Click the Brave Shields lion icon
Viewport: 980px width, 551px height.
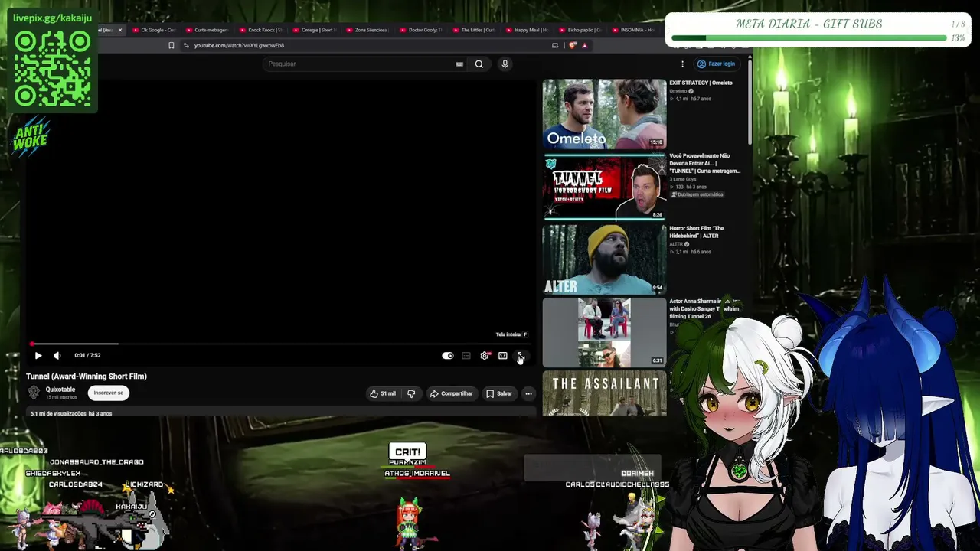(x=573, y=45)
